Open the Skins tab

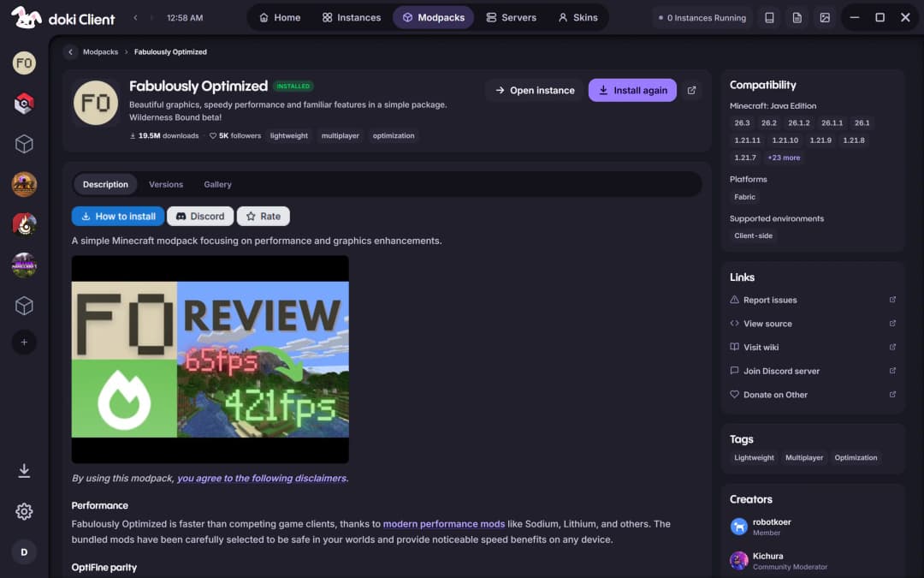click(577, 18)
